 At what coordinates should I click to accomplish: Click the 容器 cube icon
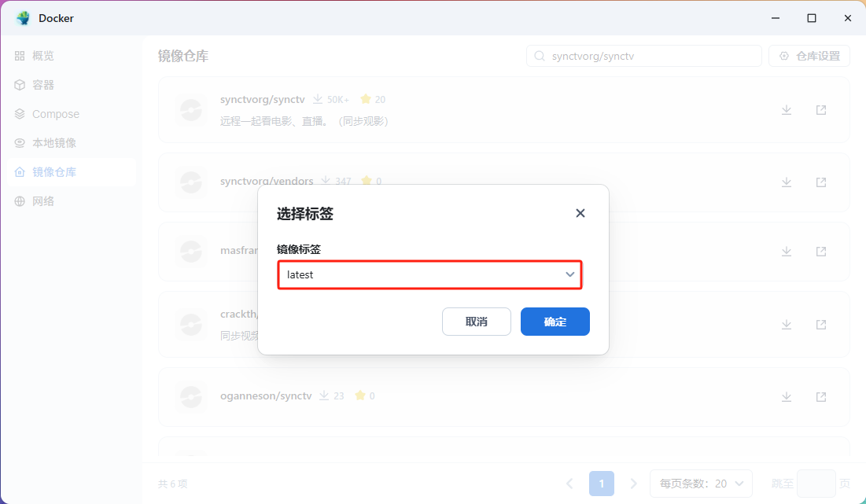click(20, 85)
